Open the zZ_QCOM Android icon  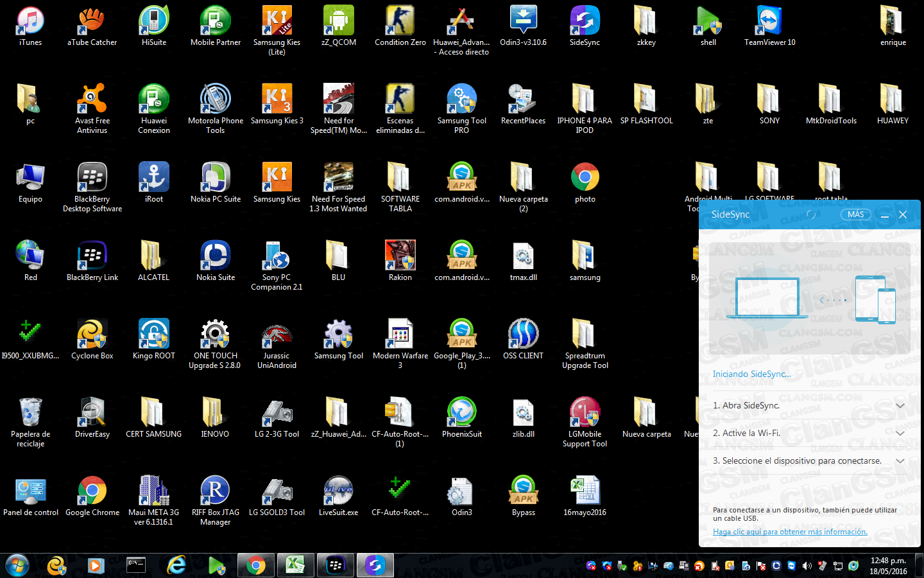(x=339, y=26)
